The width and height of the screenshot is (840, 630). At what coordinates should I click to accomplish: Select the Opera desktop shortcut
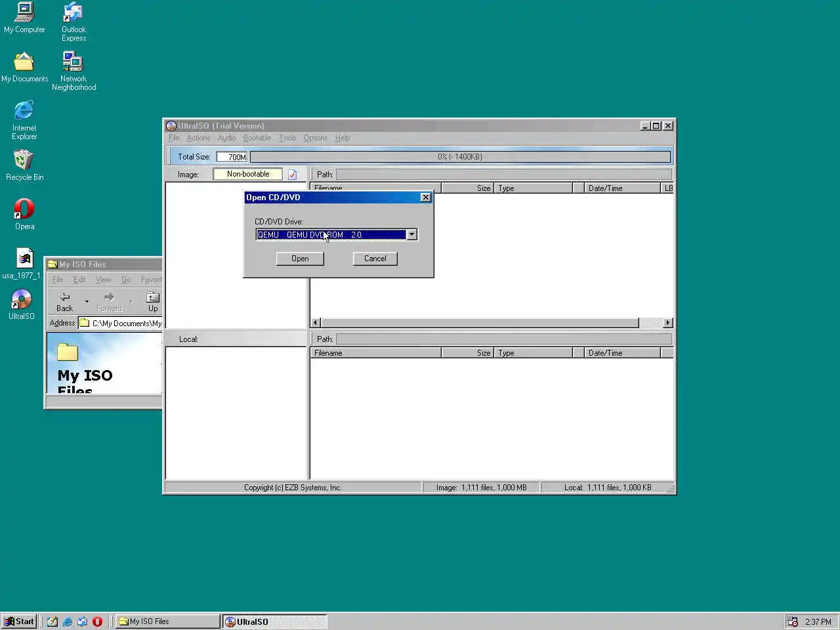[24, 214]
